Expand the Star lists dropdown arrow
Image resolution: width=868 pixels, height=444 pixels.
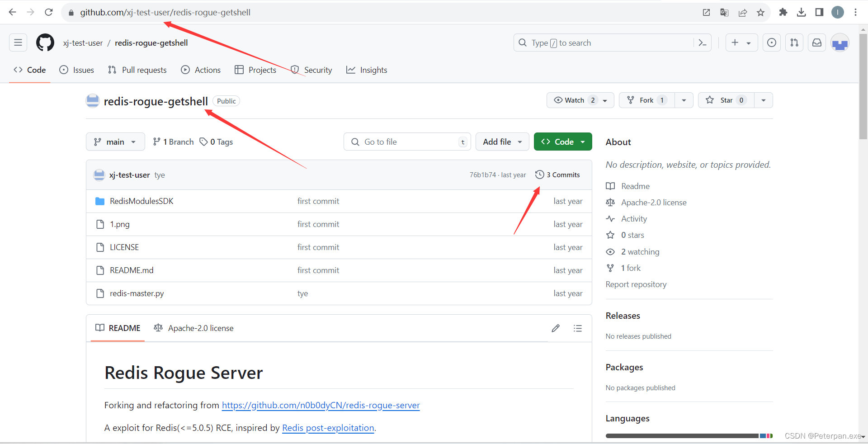tap(764, 100)
